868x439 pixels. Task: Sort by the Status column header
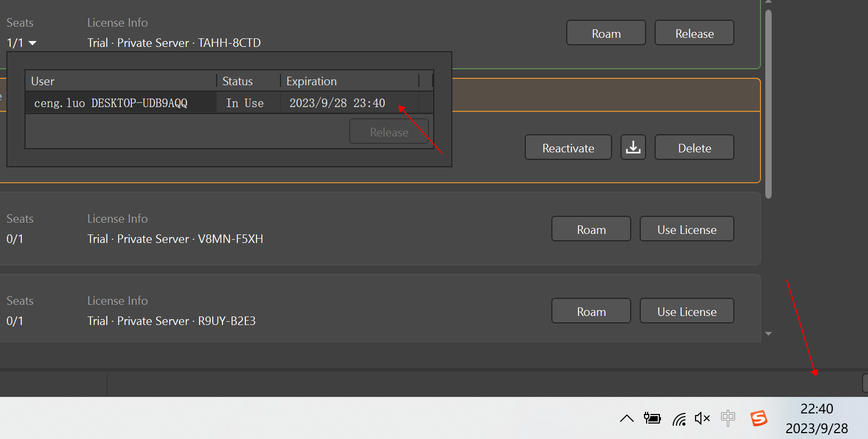click(x=248, y=81)
